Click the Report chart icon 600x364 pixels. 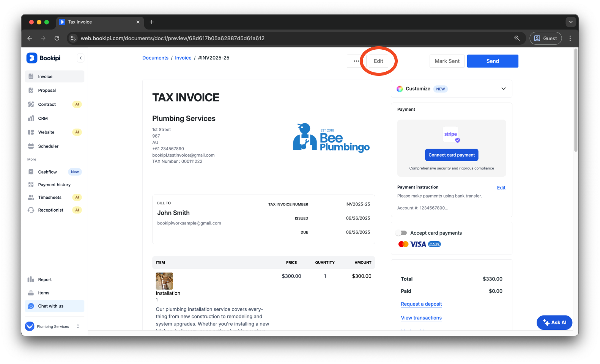(x=31, y=279)
